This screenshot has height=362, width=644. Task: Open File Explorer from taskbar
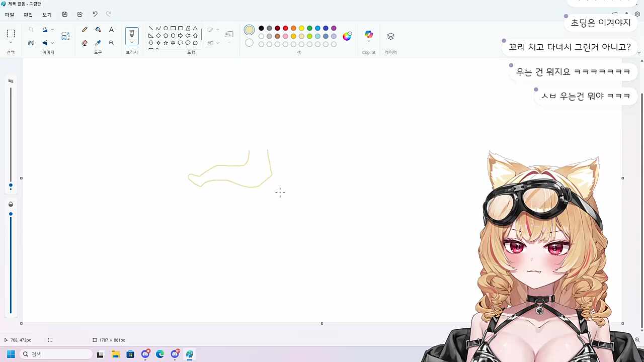115,354
